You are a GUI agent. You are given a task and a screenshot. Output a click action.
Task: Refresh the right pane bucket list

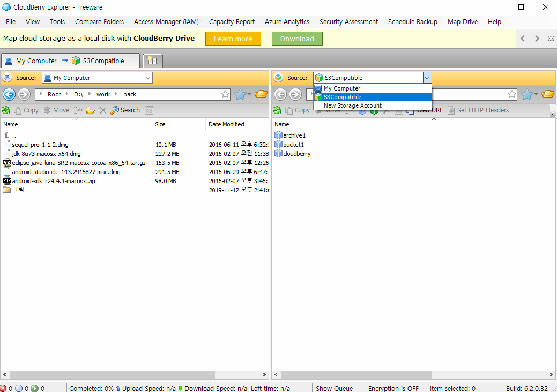277,110
